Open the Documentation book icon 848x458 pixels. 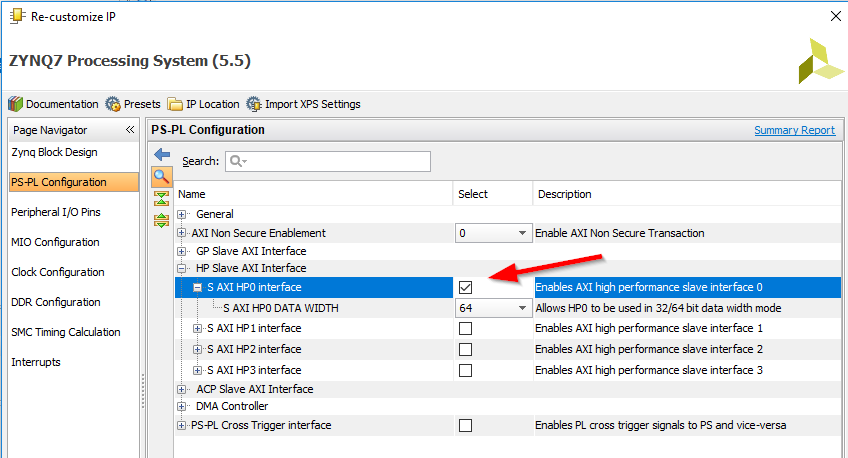[x=15, y=104]
